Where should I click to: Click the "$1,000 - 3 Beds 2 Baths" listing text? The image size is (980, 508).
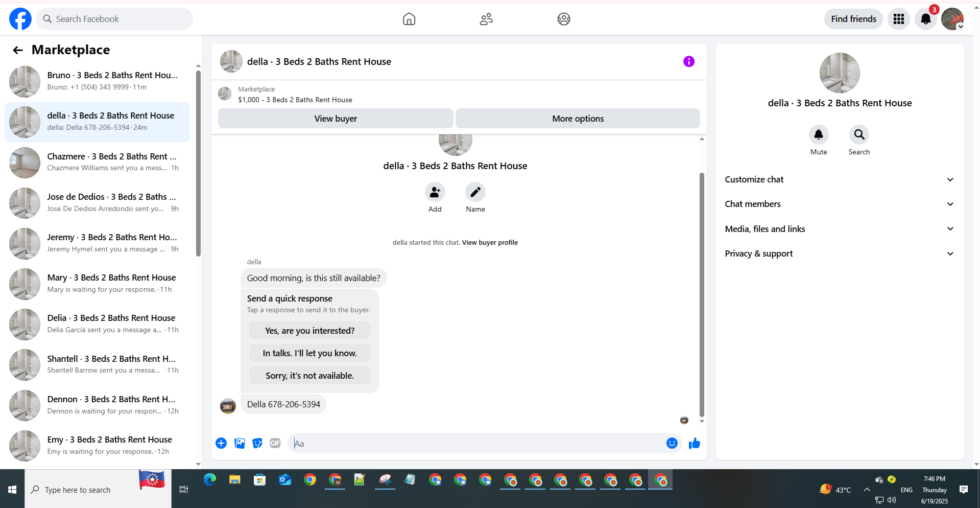(x=295, y=100)
